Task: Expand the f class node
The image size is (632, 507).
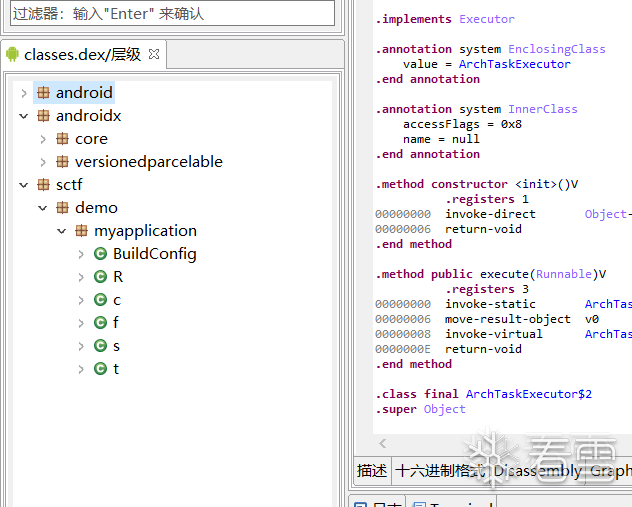Action: (81, 323)
